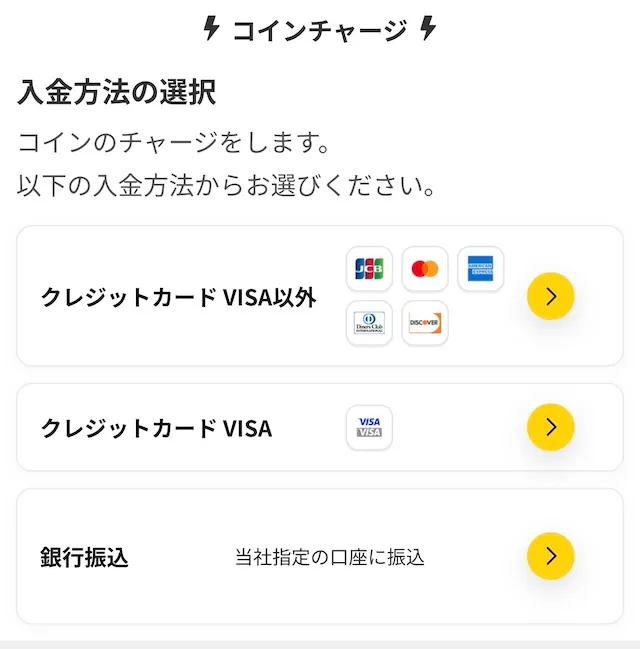Viewport: 640px width, 649px height.
Task: Click the コインチャージ page title
Action: pos(319,31)
